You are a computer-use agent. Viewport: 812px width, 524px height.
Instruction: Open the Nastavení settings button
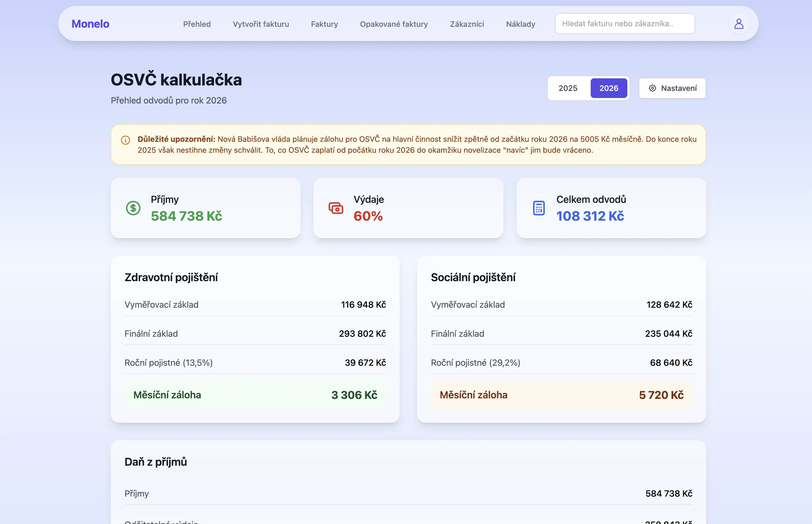672,88
